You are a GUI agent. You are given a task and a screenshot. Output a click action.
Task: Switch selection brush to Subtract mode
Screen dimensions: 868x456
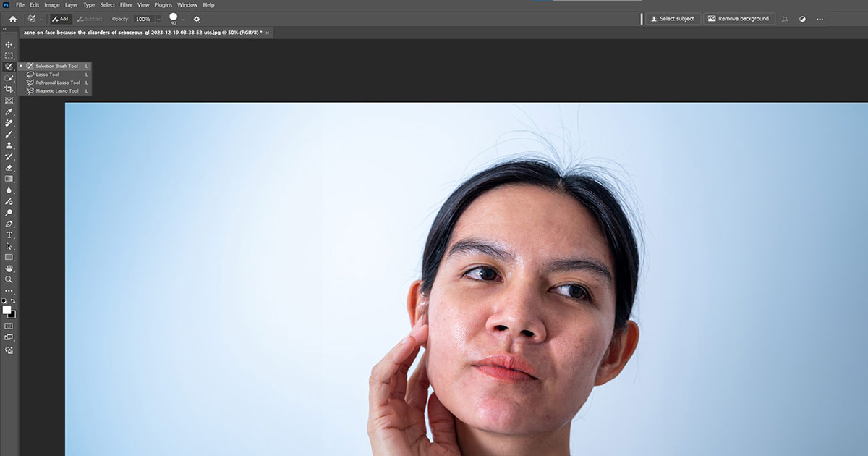[x=89, y=19]
